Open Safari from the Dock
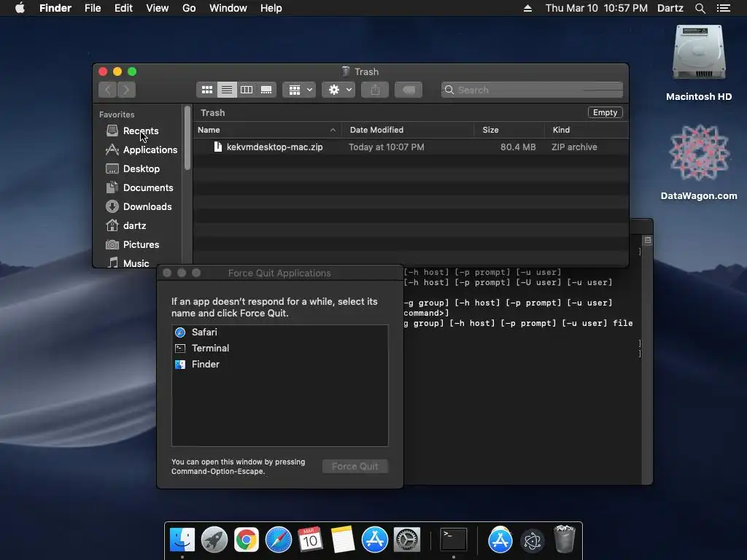Viewport: 747px width, 560px height. [278, 540]
